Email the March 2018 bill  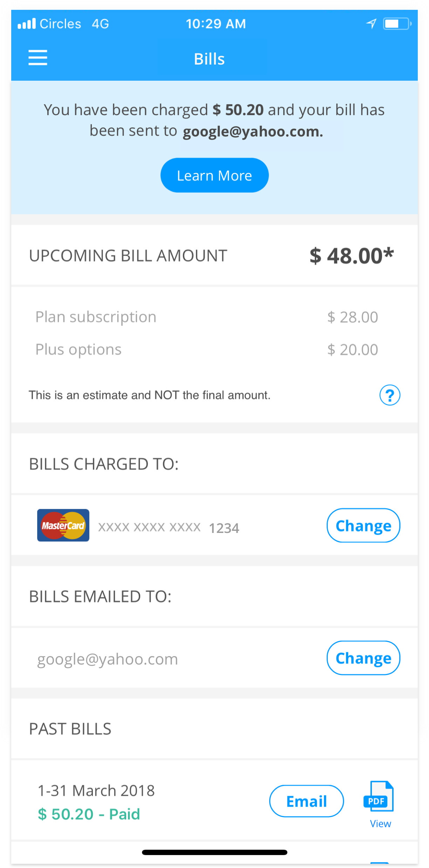306,801
